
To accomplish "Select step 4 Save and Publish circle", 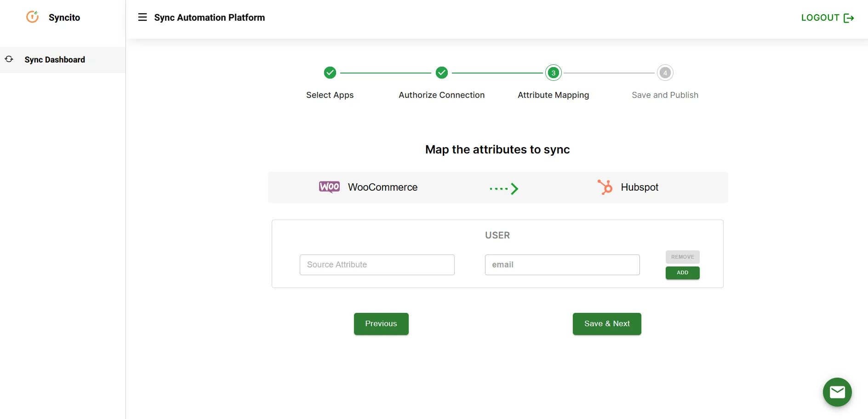I will (x=665, y=73).
